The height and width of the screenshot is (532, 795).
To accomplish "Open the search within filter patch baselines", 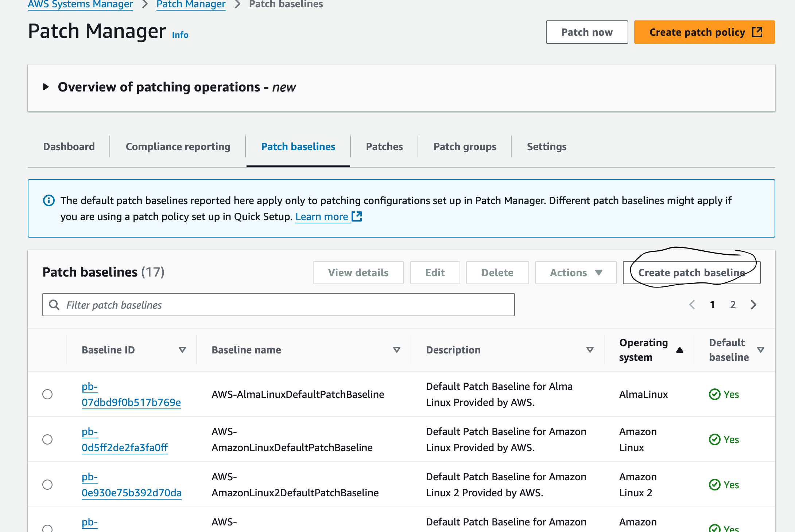I will [x=55, y=305].
